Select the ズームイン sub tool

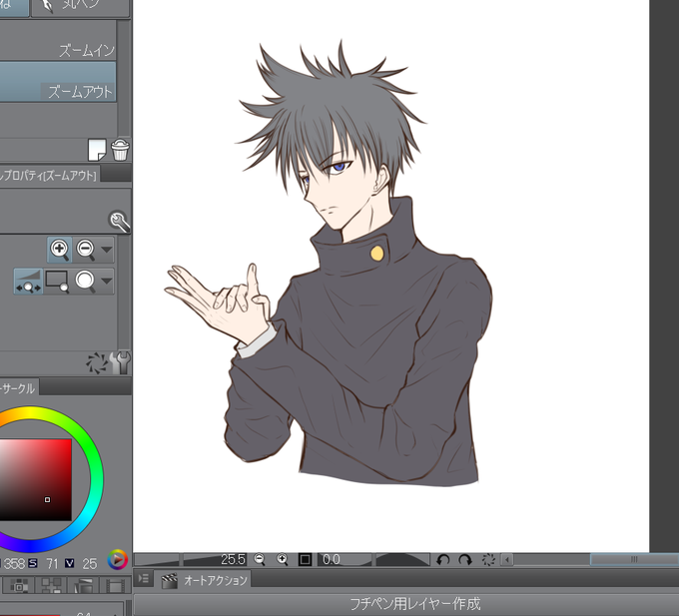[x=58, y=40]
